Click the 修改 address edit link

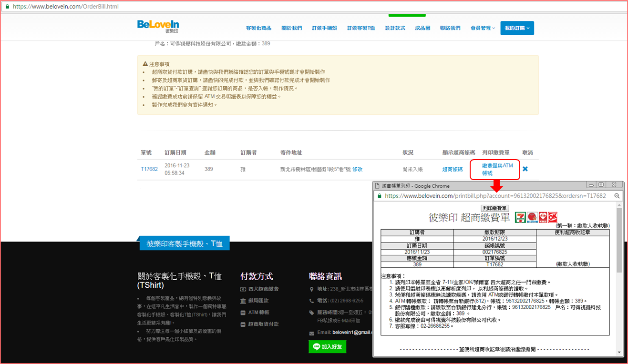click(x=357, y=169)
